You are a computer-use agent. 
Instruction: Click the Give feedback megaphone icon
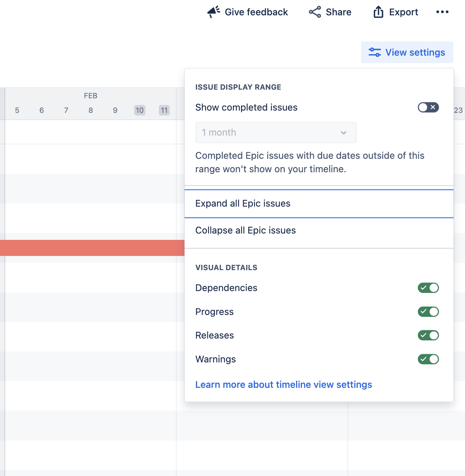213,12
